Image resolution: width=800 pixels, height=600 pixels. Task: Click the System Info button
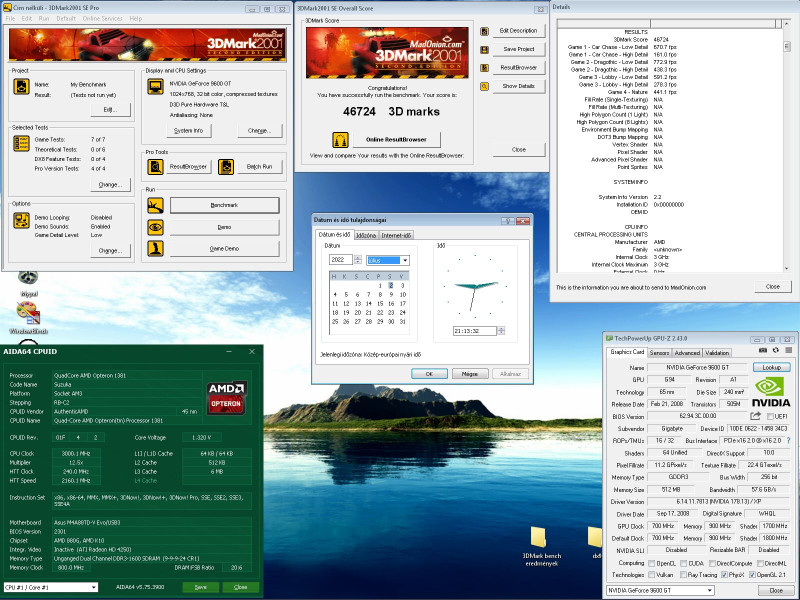coord(189,131)
